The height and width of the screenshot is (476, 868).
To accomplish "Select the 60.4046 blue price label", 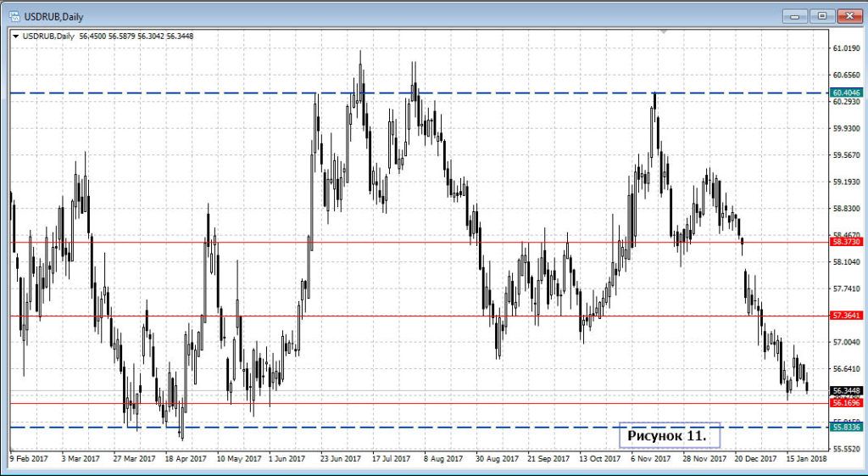I will click(847, 92).
